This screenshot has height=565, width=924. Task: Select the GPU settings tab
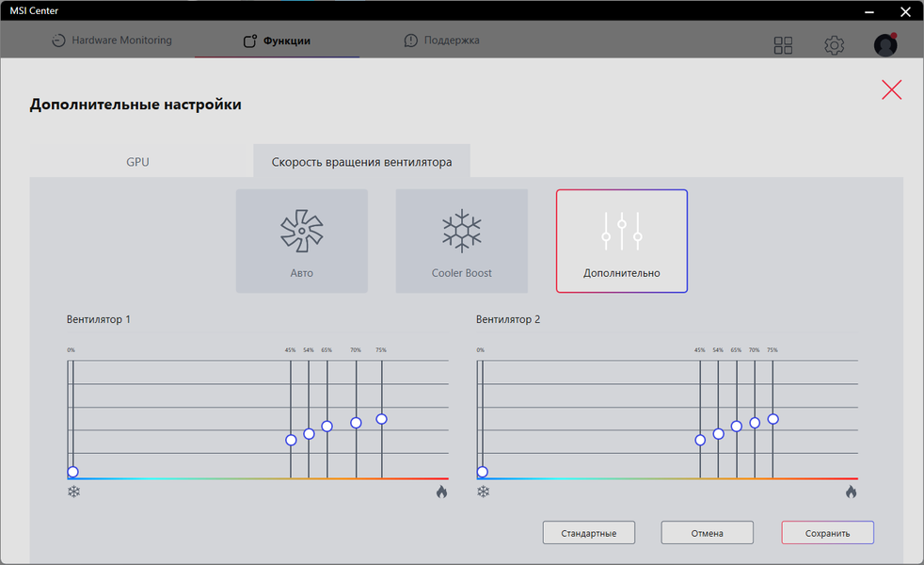(138, 162)
